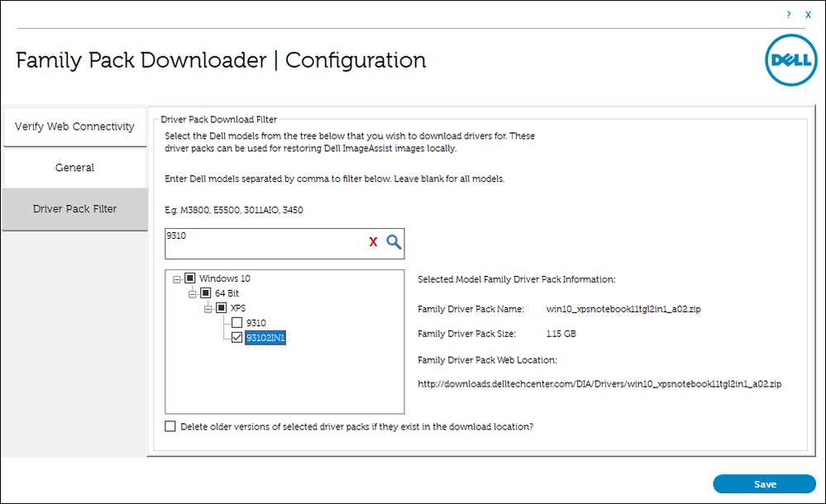
Task: Click the Driver Pack Download Filter group title
Action: tap(218, 120)
